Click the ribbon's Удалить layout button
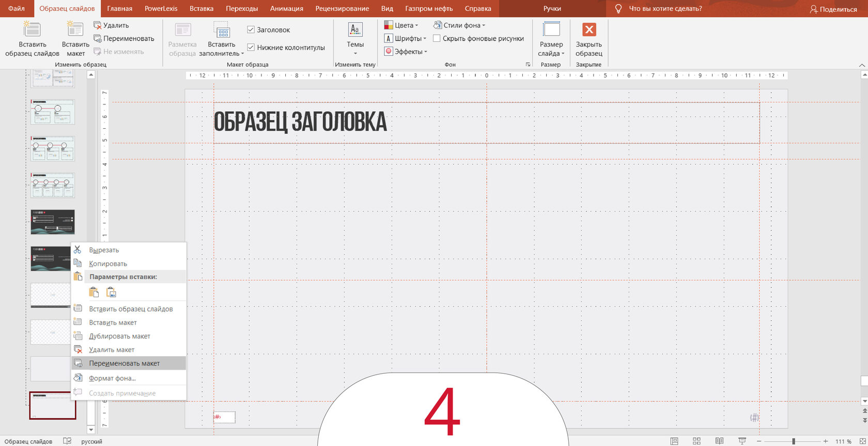This screenshot has height=446, width=868. click(111, 25)
